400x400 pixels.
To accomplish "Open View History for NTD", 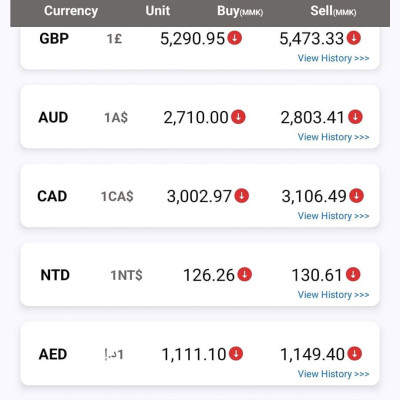I will point(333,295).
